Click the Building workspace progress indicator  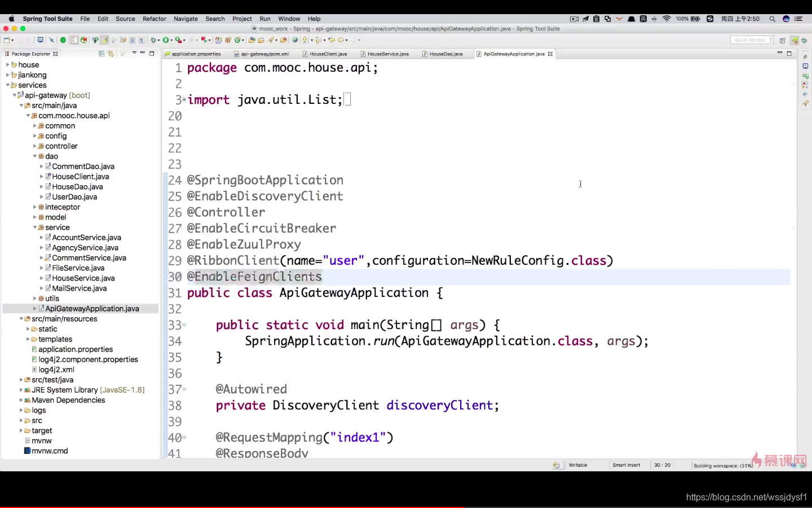point(723,466)
